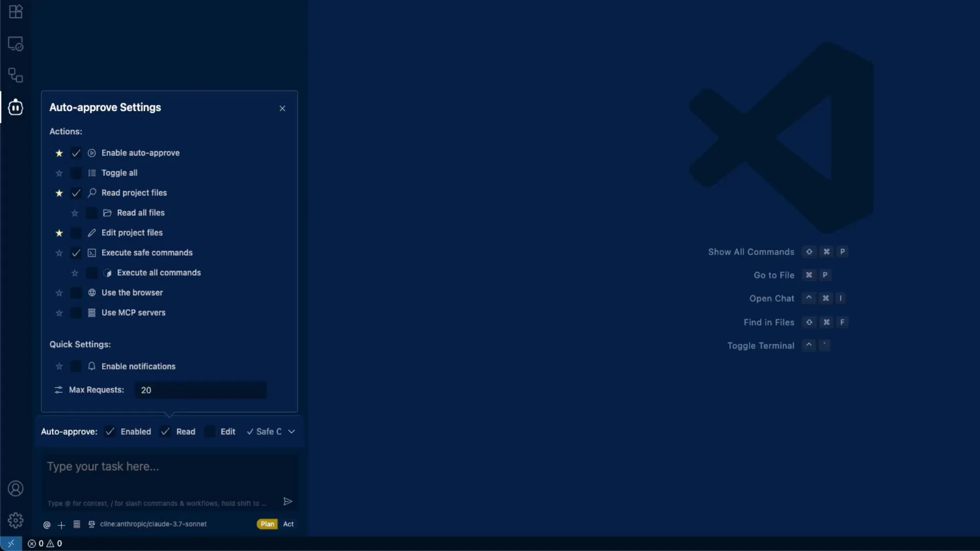Click the hierarchy icon in the activity bar
This screenshot has width=980, height=551.
coord(15,75)
